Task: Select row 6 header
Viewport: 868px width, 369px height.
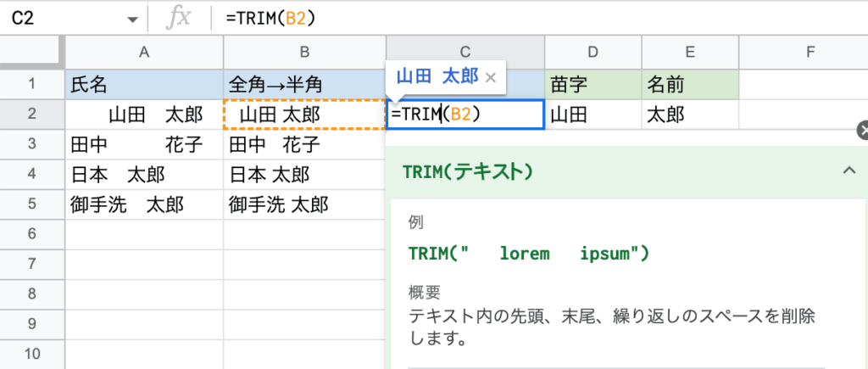Action: click(32, 233)
